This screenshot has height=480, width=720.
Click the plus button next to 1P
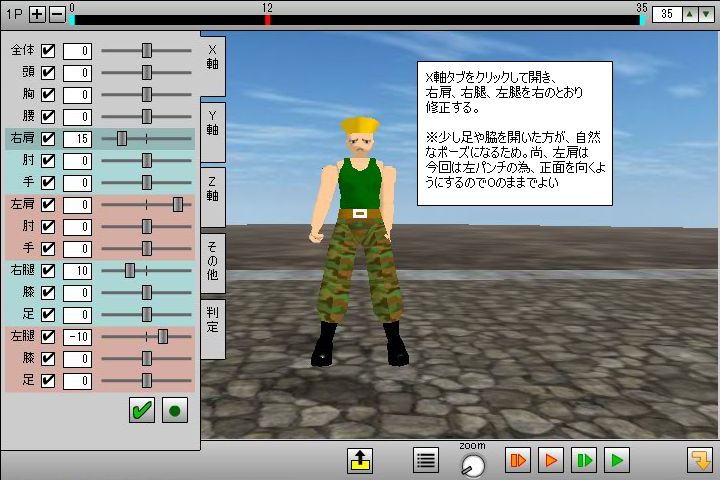click(37, 14)
